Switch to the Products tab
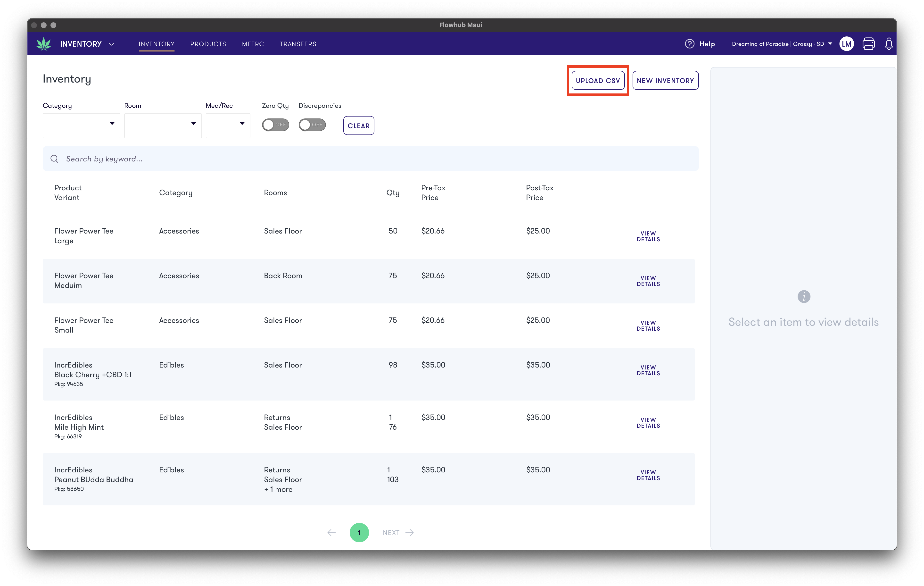Viewport: 924px width, 586px height. point(208,44)
